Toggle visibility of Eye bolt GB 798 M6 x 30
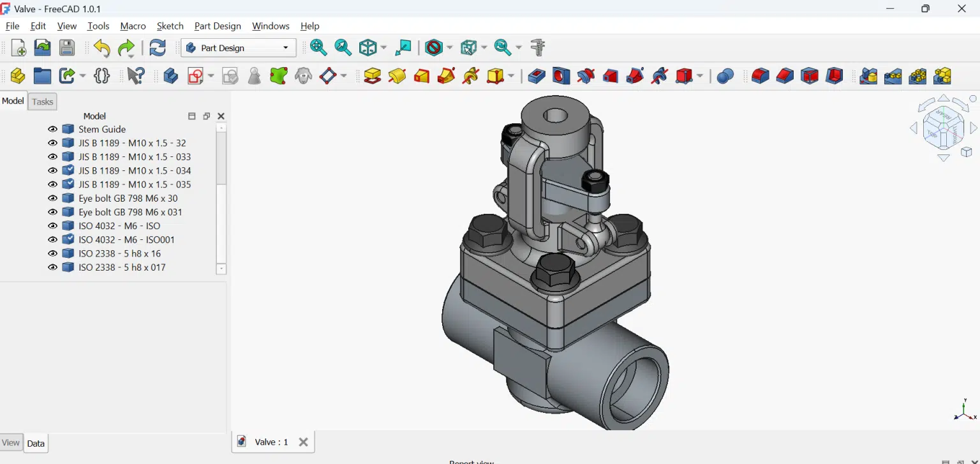The height and width of the screenshot is (464, 980). [x=53, y=198]
